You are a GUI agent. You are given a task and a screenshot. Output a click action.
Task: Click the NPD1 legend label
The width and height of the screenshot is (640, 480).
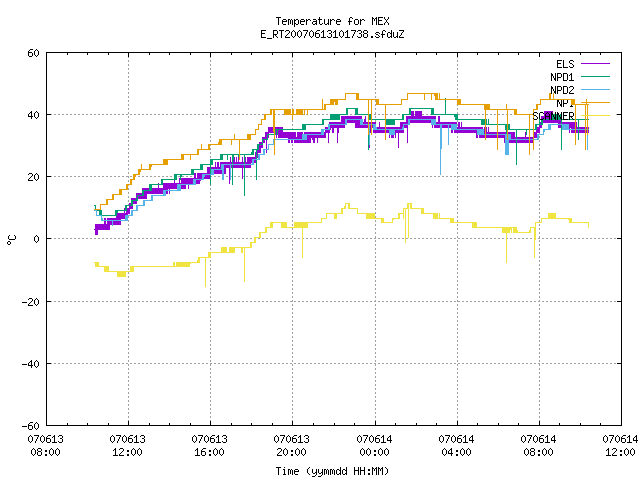pos(562,77)
